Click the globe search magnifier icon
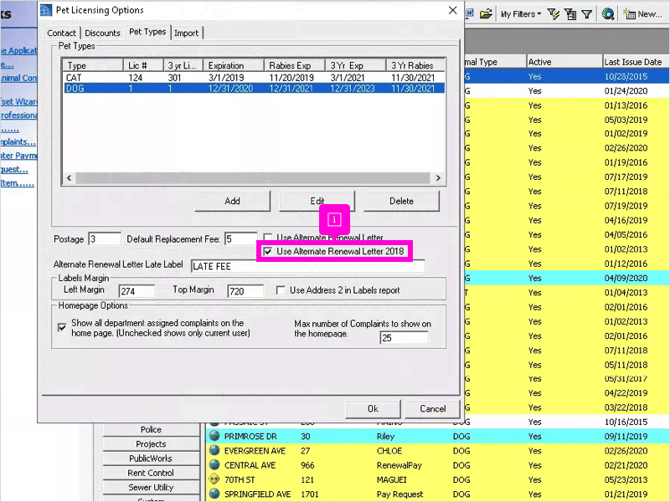 point(608,14)
